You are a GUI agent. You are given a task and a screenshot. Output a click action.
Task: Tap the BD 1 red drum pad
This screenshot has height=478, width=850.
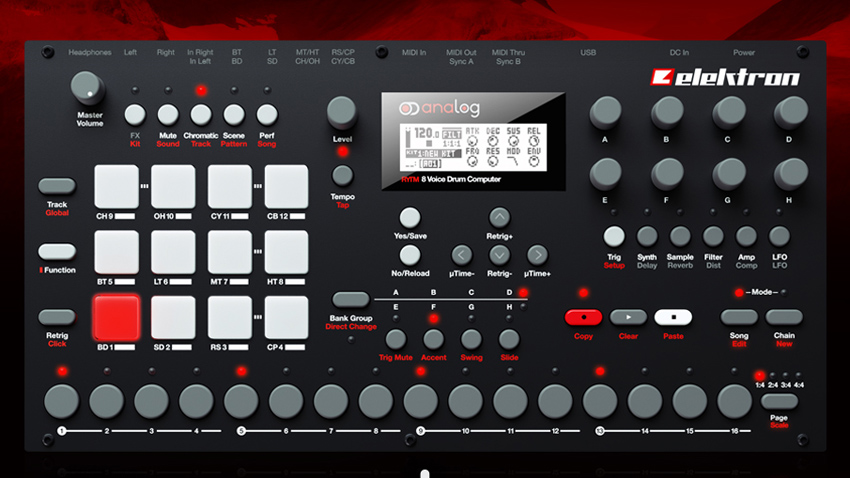tap(117, 318)
